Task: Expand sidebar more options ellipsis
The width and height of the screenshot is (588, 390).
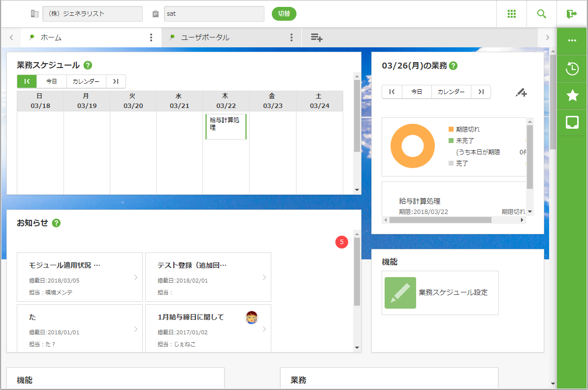Action: (x=572, y=40)
